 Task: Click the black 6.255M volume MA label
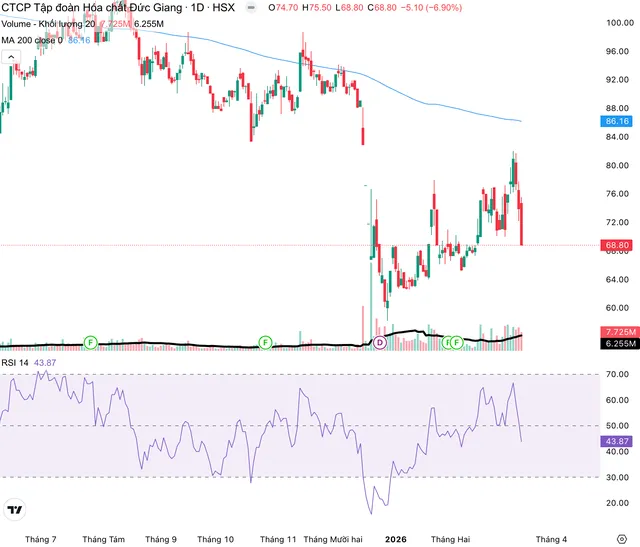click(620, 343)
